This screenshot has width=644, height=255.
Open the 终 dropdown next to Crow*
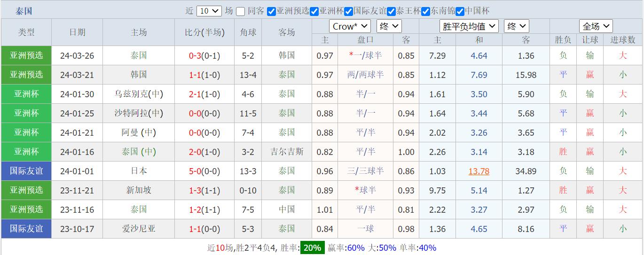pos(389,26)
